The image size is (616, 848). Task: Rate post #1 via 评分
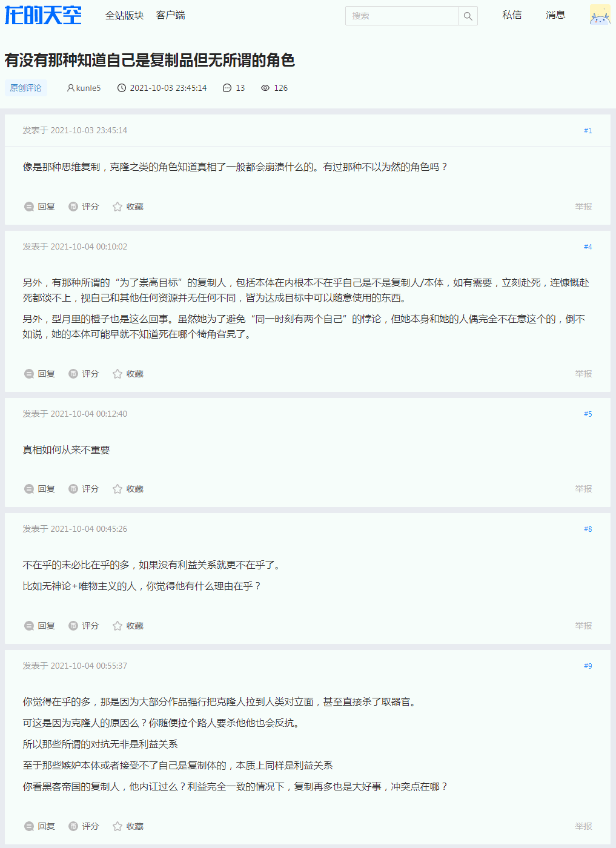pyautogui.click(x=84, y=207)
